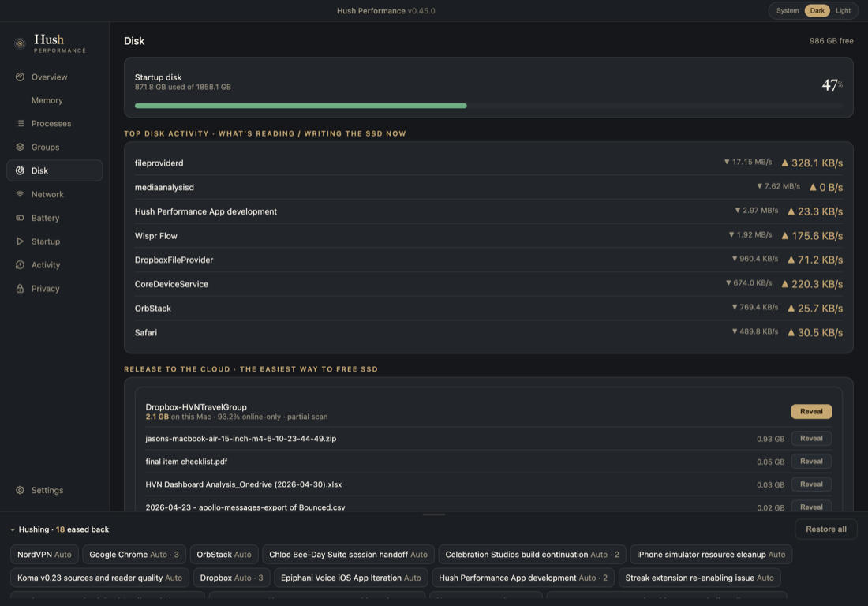Click the 328.1 KB/s write value
Screen dimensions: 868x606
tap(812, 163)
